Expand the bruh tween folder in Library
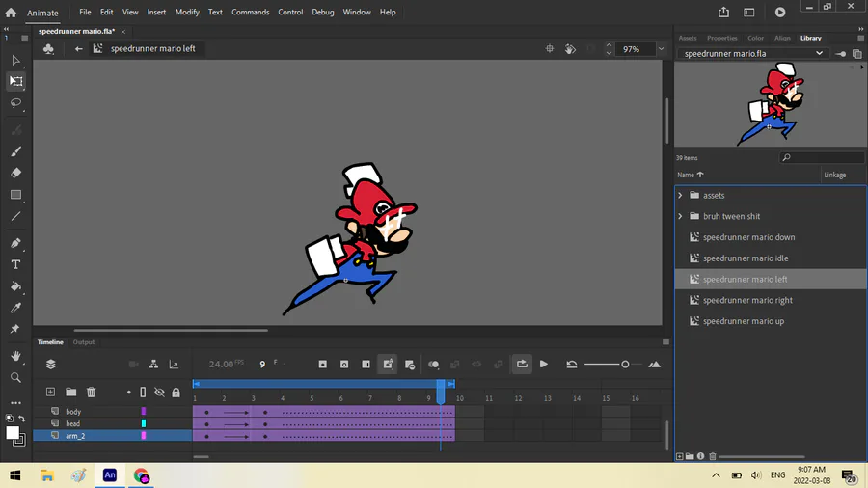 680,216
